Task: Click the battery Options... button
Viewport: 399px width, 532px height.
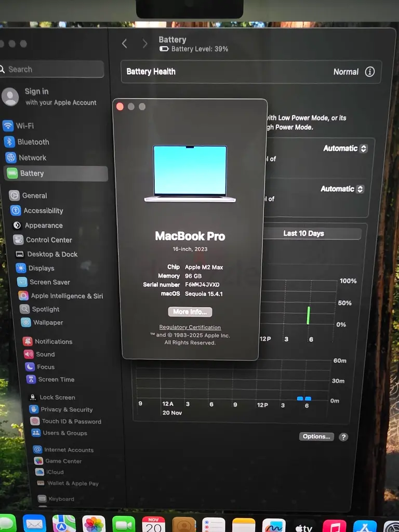Action: 316,436
